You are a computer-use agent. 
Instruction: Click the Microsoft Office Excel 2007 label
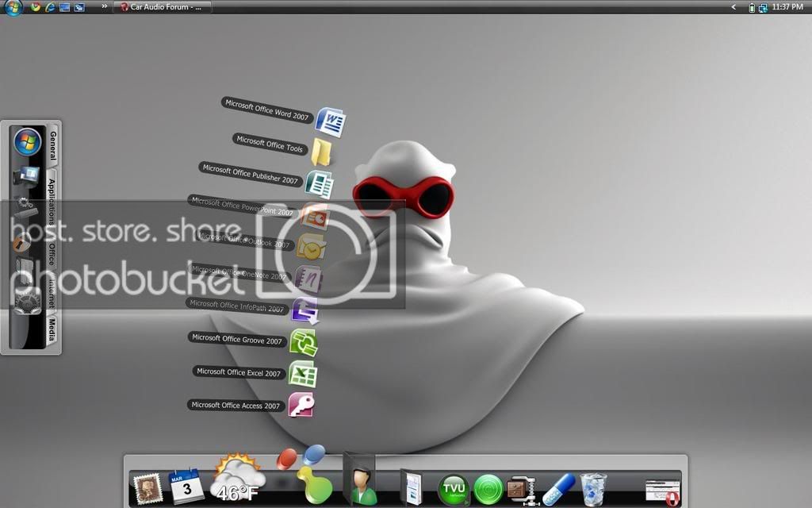pyautogui.click(x=239, y=372)
